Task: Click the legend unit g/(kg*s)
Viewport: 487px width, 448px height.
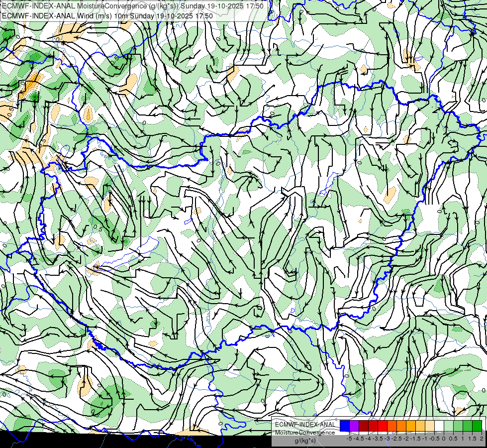Action: [305, 441]
